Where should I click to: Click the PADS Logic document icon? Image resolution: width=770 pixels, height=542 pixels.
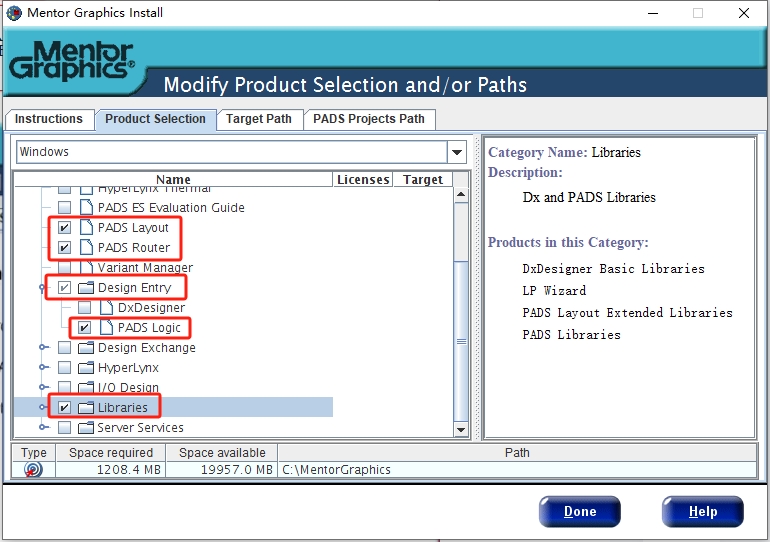106,328
